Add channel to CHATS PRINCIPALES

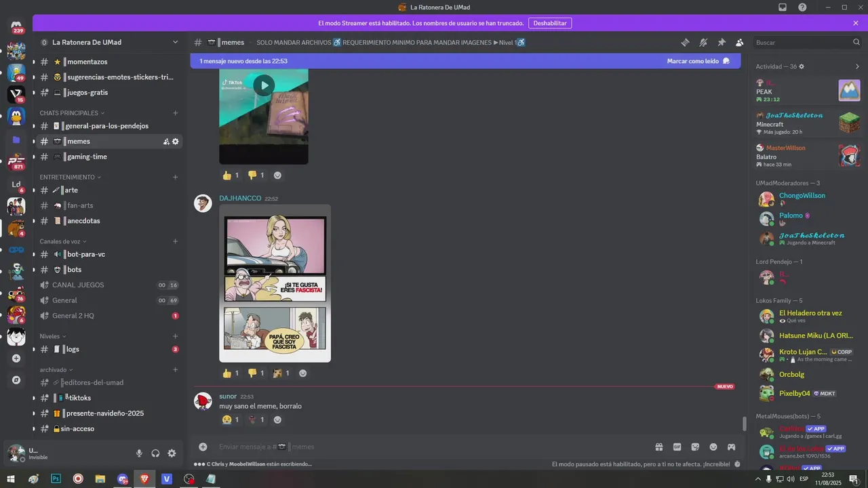[x=175, y=113]
